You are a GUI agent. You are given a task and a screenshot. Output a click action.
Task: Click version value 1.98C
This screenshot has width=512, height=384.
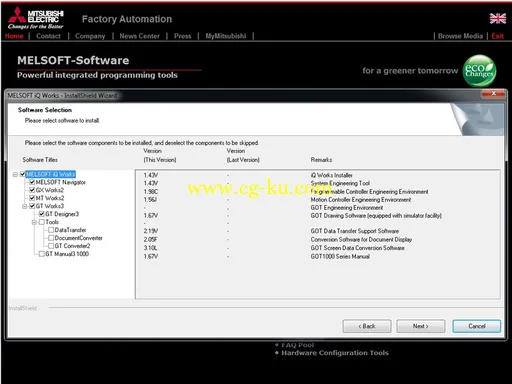pos(151,192)
